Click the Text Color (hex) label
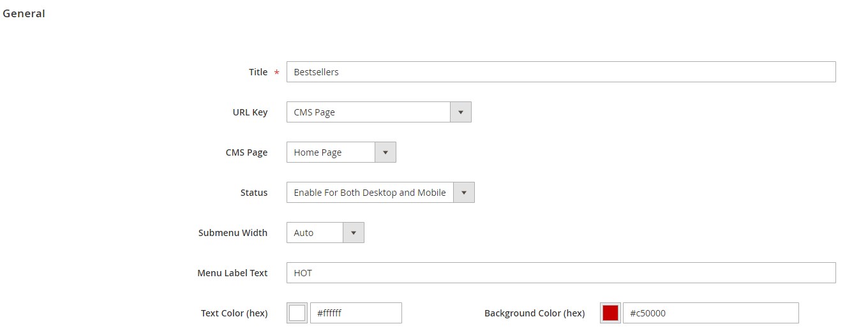 coord(234,313)
